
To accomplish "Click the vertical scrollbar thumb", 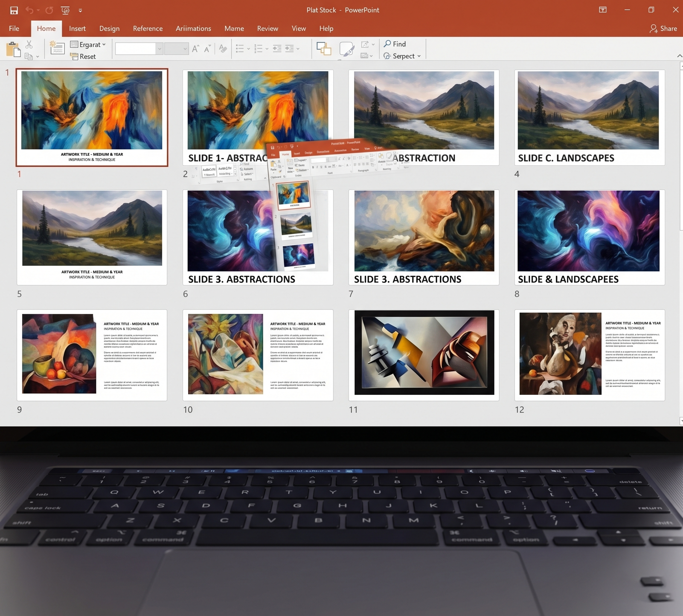I will [x=681, y=150].
